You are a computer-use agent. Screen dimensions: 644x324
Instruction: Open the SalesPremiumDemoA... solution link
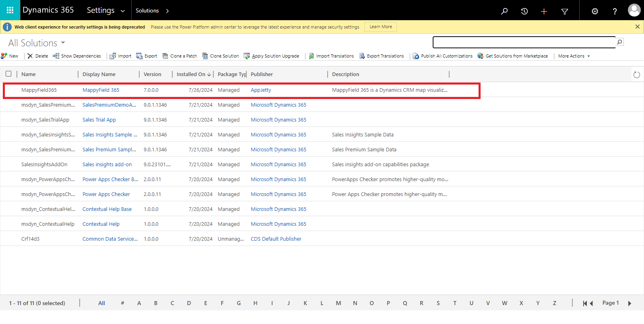pos(109,105)
